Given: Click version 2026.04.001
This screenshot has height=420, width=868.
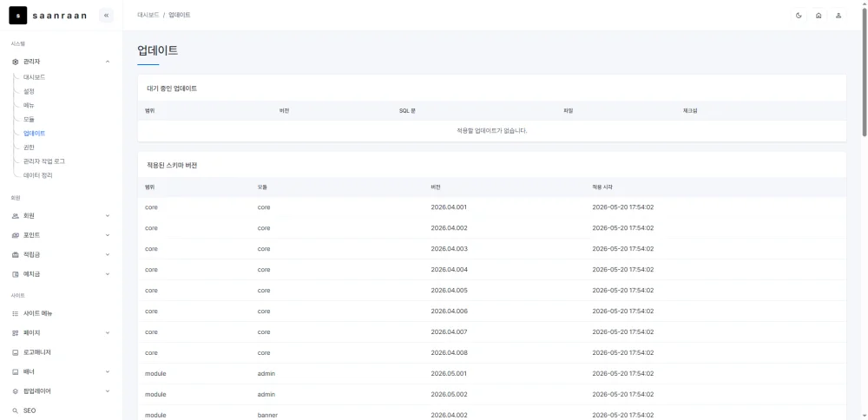Looking at the screenshot, I should point(449,207).
